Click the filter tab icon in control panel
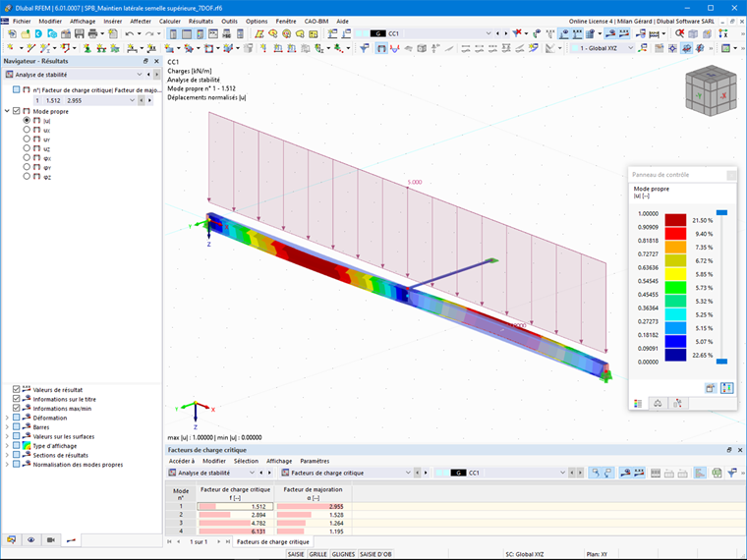 click(x=677, y=404)
